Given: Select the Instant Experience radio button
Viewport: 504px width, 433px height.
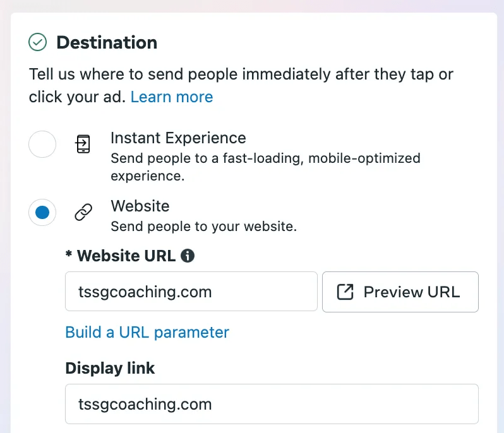Looking at the screenshot, I should click(42, 145).
